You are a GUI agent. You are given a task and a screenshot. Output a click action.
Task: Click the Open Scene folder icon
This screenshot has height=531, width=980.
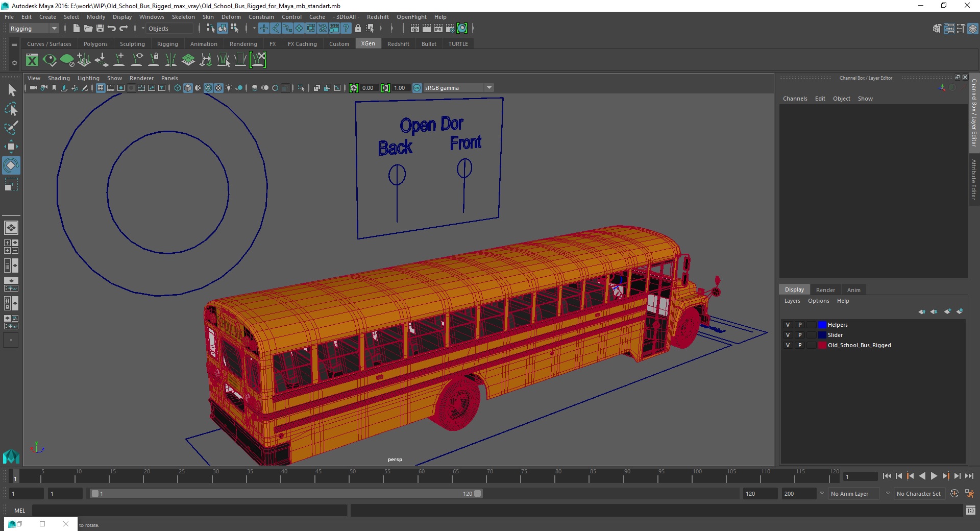[x=88, y=29]
